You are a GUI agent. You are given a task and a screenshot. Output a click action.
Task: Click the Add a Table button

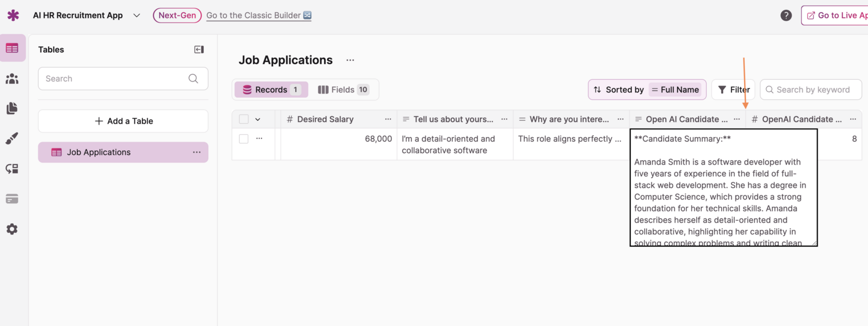[123, 121]
